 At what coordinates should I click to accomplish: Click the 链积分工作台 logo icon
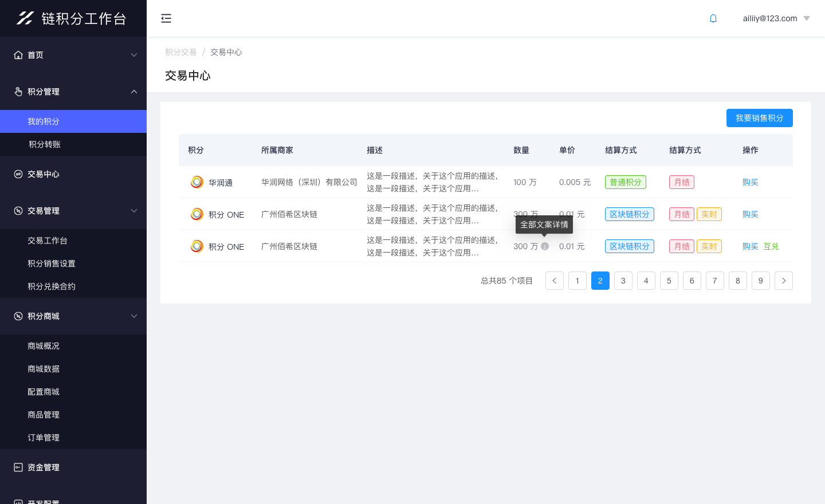click(x=25, y=18)
